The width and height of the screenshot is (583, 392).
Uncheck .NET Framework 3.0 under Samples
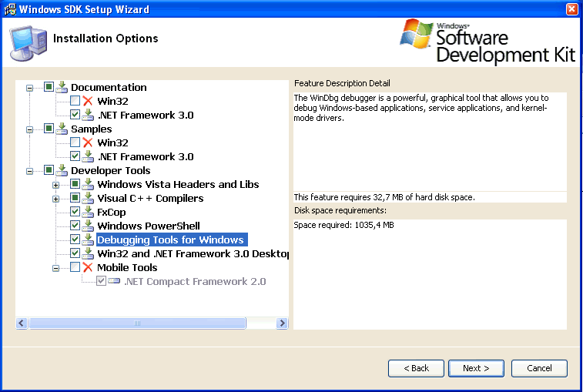[75, 156]
